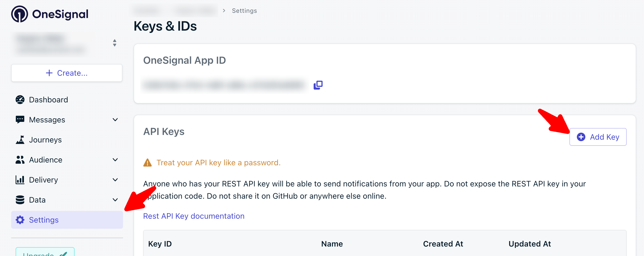Screen dimensions: 644x256
Task: Open the Journeys menu item
Action: click(x=45, y=140)
